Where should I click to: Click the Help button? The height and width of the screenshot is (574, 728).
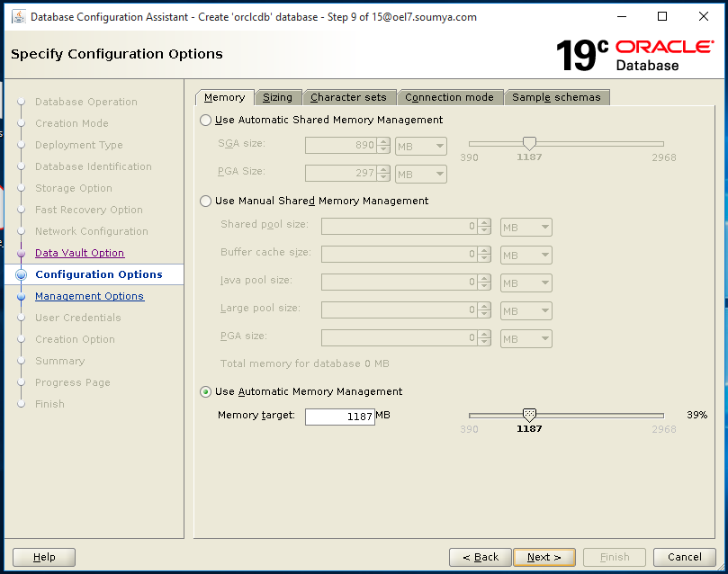click(44, 557)
